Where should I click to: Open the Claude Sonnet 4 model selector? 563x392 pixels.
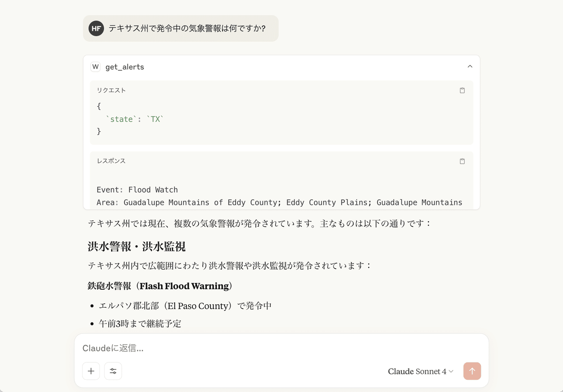click(x=417, y=371)
